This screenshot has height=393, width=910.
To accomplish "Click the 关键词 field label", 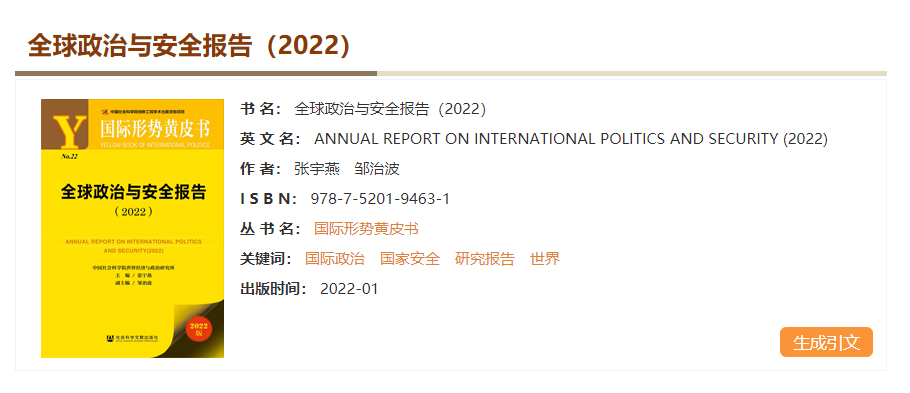I will (x=266, y=259).
